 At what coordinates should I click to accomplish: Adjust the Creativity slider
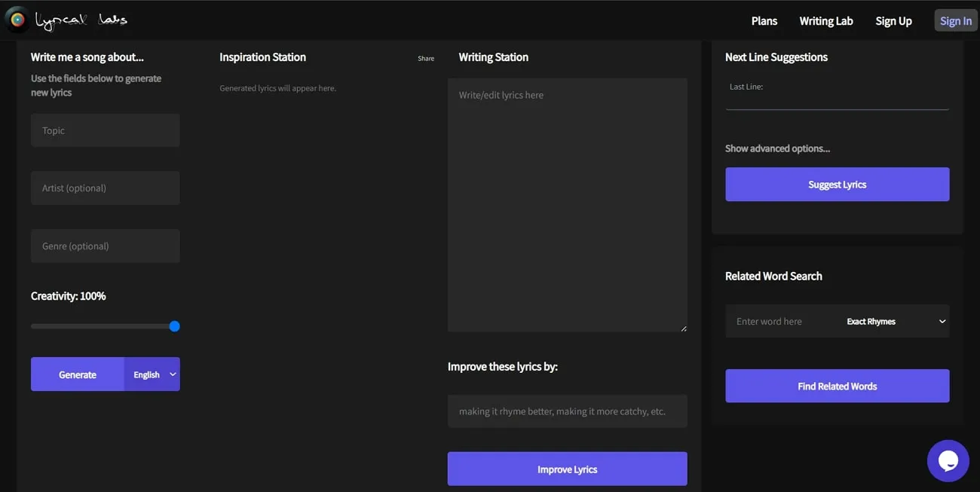click(174, 326)
